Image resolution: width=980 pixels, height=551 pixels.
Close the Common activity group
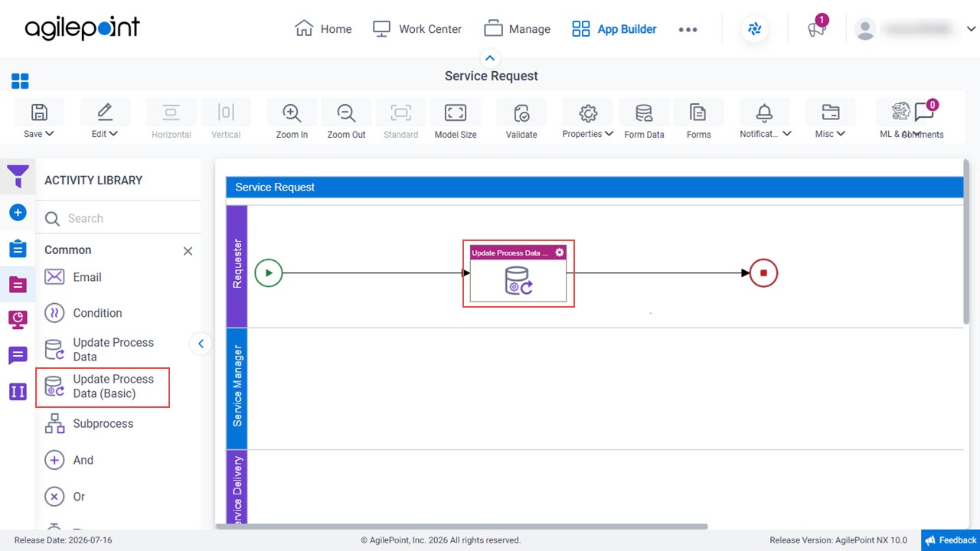188,251
